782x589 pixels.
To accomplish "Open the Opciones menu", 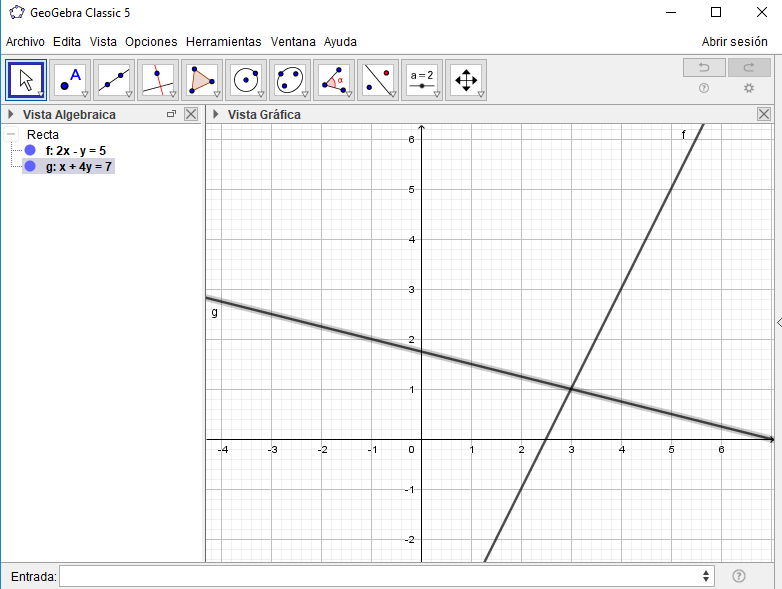I will (x=151, y=42).
